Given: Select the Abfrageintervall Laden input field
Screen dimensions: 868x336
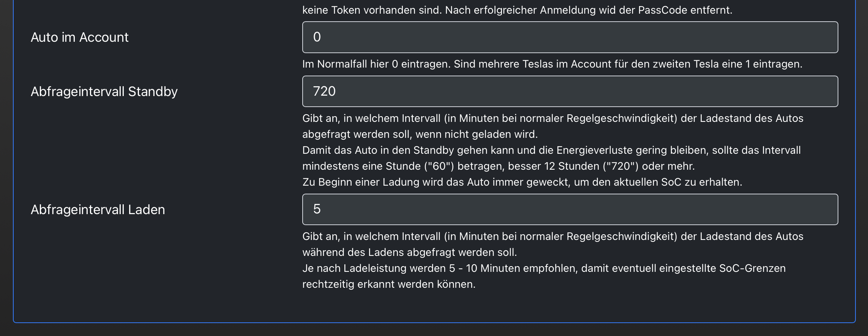Looking at the screenshot, I should (x=570, y=210).
